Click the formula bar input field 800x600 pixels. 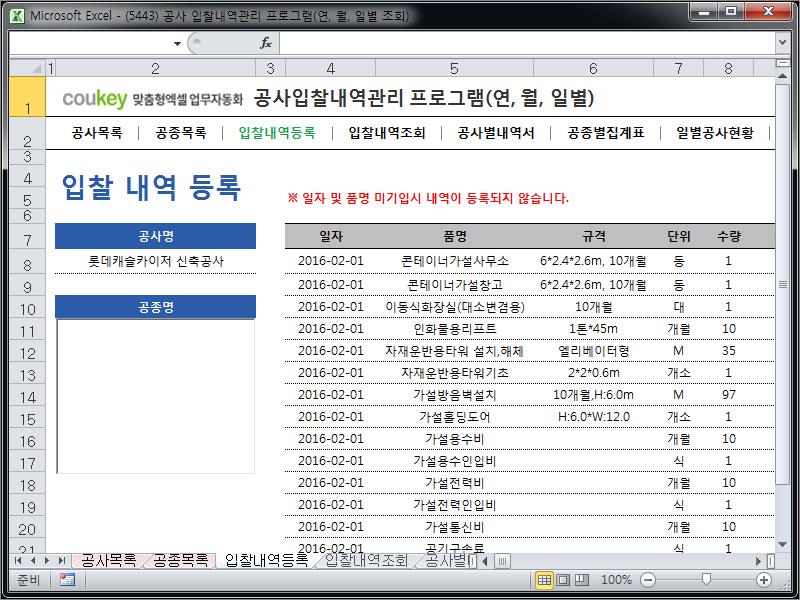pos(527,43)
